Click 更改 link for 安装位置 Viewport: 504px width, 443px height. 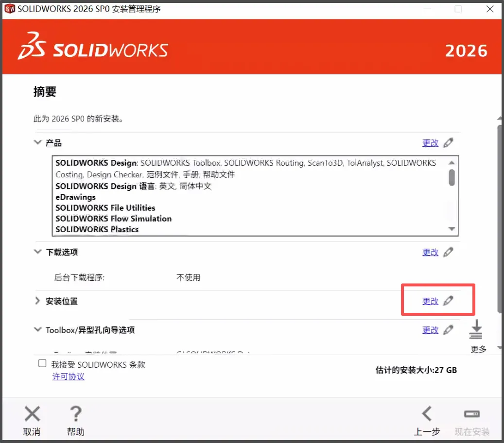tap(431, 301)
